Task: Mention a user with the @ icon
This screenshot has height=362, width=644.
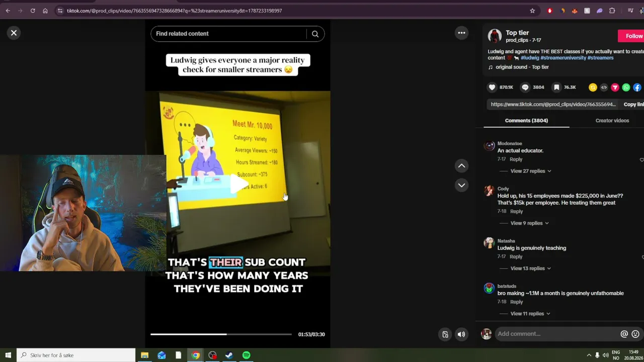Action: click(624, 334)
